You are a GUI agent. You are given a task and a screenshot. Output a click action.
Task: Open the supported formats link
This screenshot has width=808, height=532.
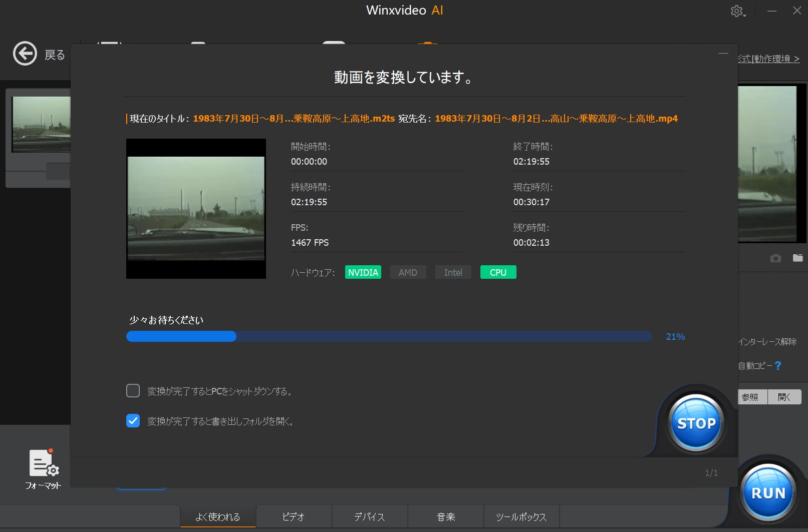pyautogui.click(x=768, y=59)
